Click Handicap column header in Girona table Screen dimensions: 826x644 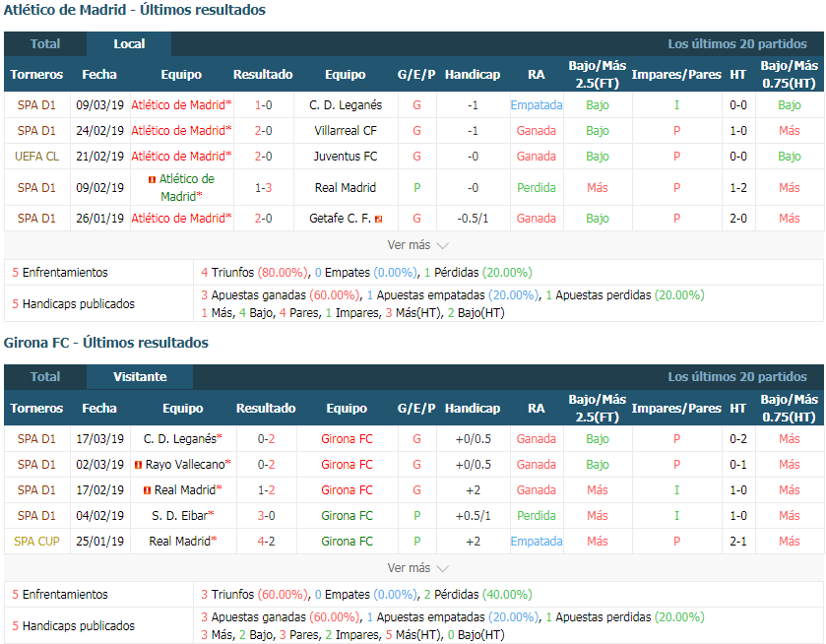tap(473, 408)
